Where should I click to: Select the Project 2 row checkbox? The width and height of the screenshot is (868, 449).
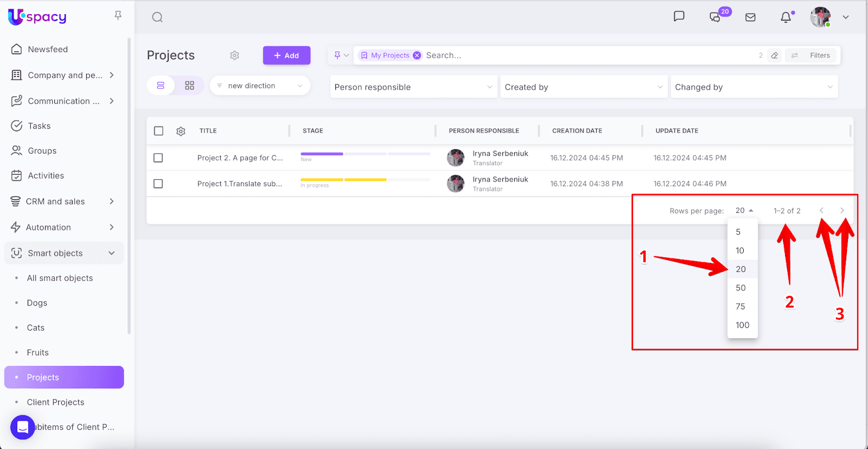coord(158,158)
